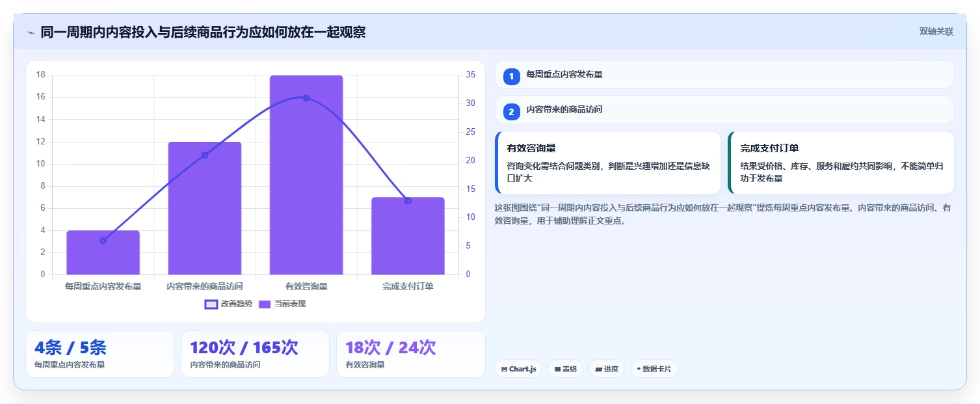Click the 完成支付订单 bar in chart
980x404 pixels.
(x=408, y=236)
